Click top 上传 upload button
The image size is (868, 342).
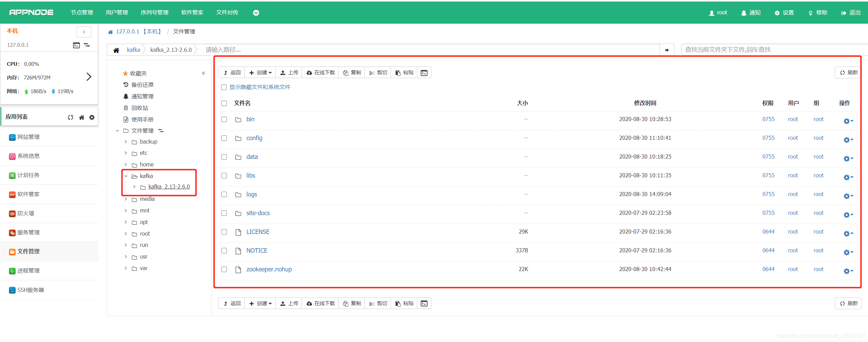289,73
